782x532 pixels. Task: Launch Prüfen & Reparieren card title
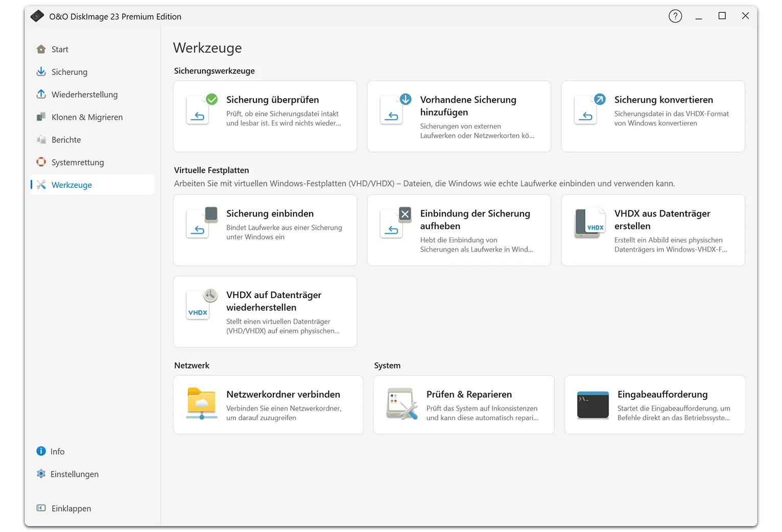coord(469,394)
